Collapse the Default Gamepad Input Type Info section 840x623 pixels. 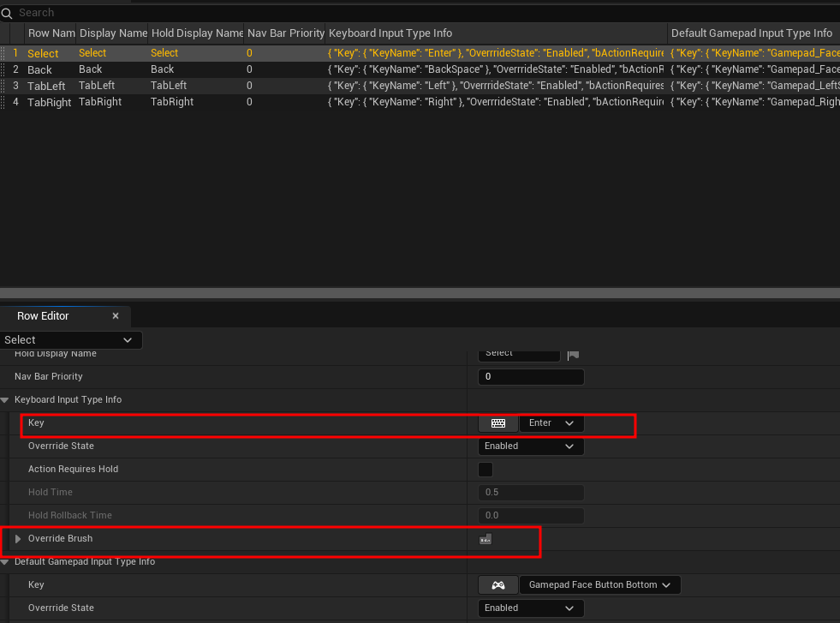pyautogui.click(x=6, y=562)
